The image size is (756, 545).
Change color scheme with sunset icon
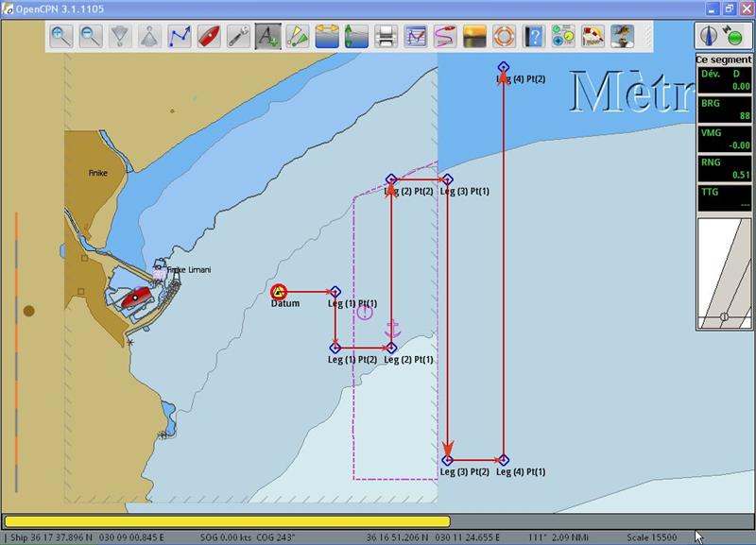pos(474,37)
